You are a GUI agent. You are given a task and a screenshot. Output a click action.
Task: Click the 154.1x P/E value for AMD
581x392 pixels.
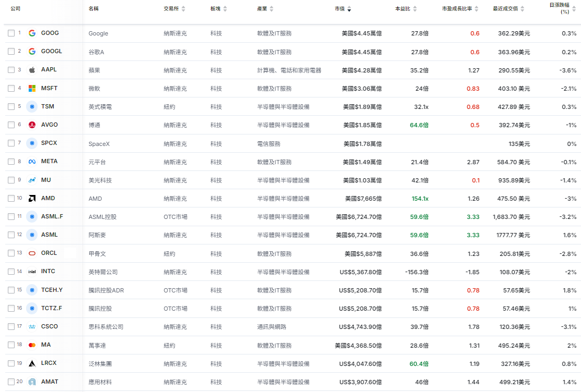pyautogui.click(x=420, y=199)
